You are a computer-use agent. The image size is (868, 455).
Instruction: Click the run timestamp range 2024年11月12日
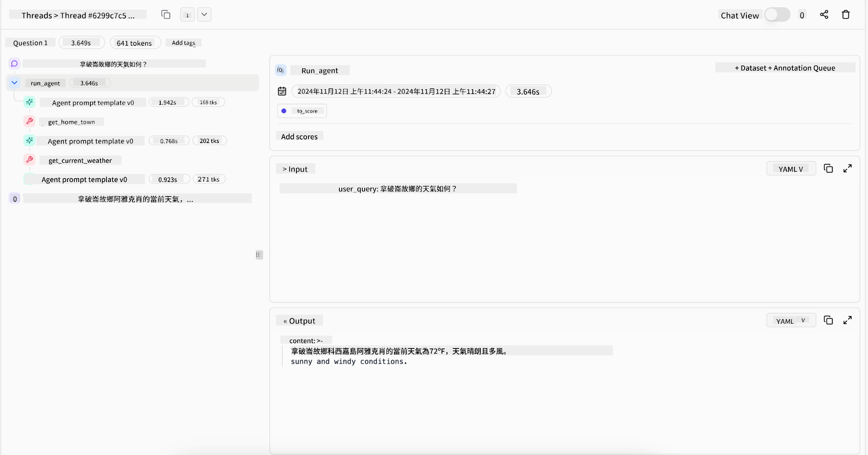396,91
